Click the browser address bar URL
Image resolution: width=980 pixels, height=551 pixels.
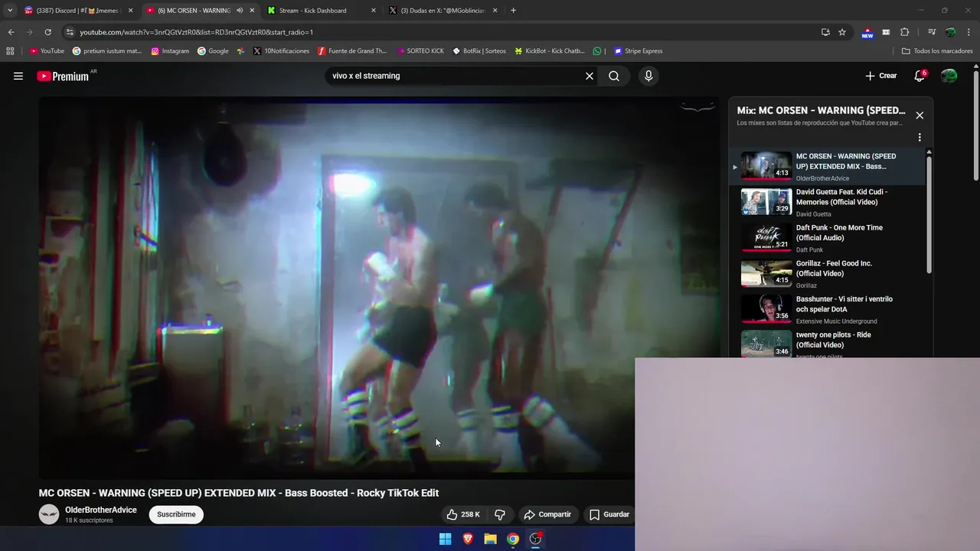point(196,32)
